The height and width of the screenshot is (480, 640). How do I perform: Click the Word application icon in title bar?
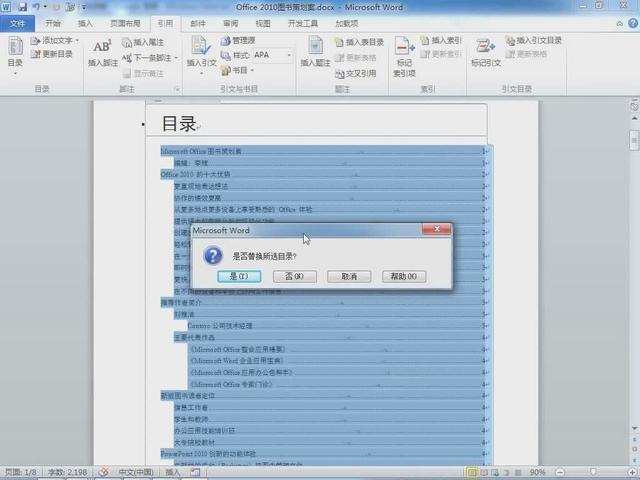pyautogui.click(x=7, y=7)
